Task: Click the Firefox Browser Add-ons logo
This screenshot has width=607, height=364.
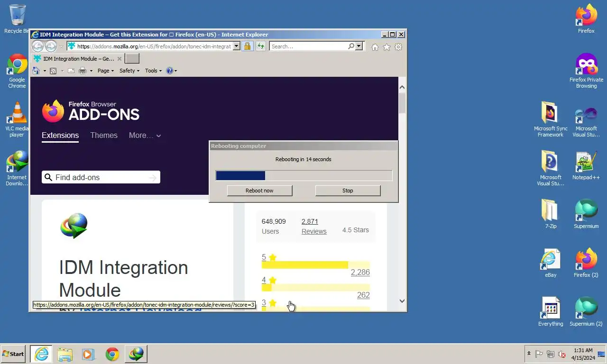Action: (x=91, y=111)
